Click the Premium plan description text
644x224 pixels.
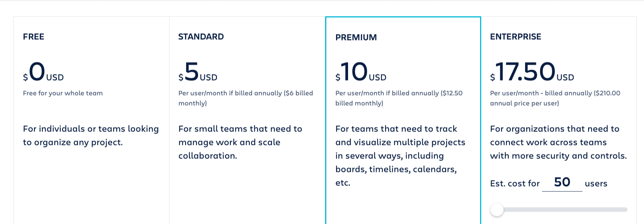point(400,156)
